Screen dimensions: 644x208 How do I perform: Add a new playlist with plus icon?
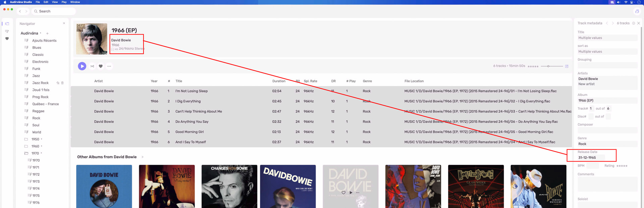(47, 34)
